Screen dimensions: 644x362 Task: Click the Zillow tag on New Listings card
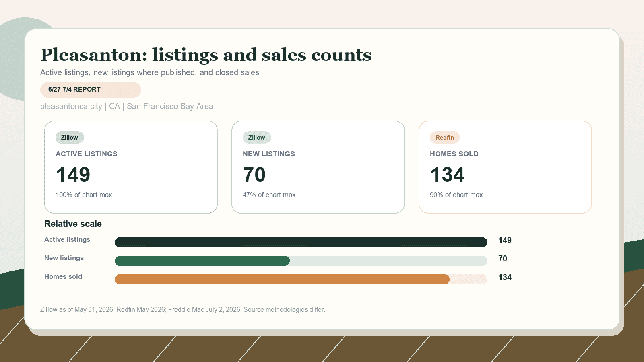257,138
